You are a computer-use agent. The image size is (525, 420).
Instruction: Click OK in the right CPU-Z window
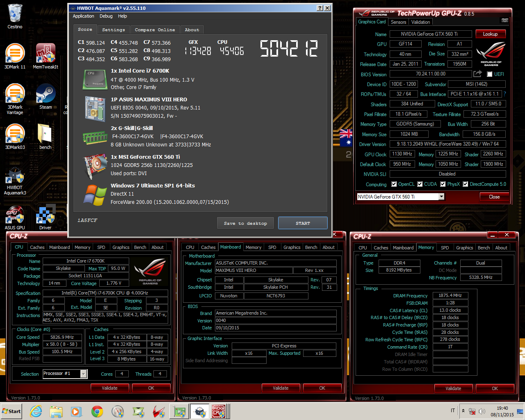click(495, 388)
